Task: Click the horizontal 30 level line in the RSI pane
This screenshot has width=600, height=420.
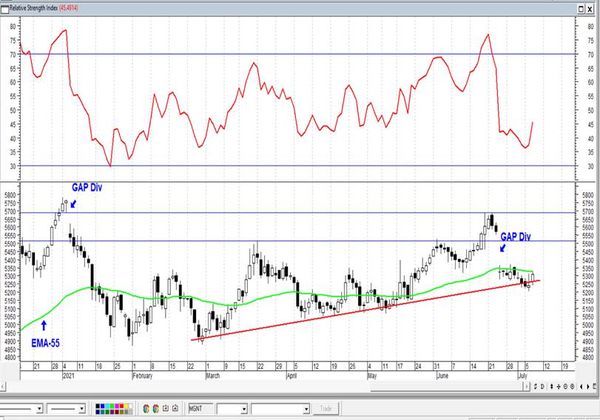Action: click(x=298, y=166)
